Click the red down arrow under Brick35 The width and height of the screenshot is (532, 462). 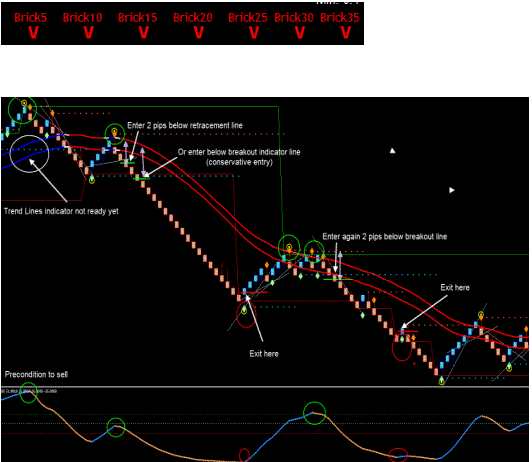(346, 33)
